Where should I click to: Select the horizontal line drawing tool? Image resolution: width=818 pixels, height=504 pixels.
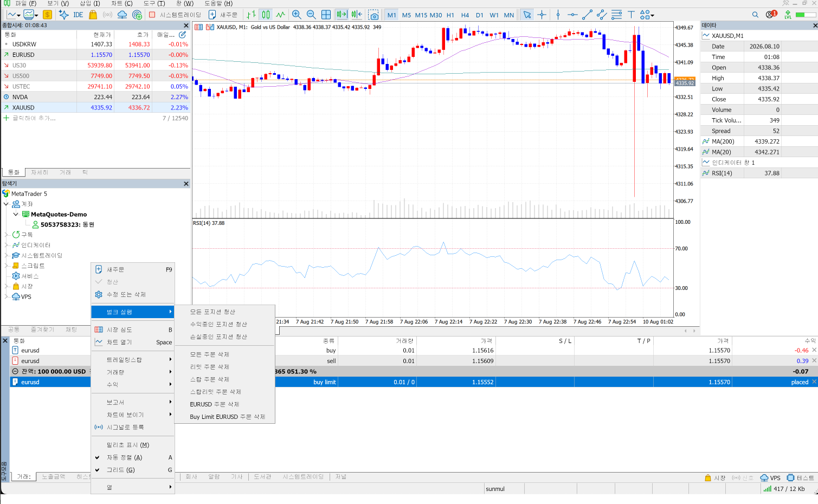pos(572,15)
